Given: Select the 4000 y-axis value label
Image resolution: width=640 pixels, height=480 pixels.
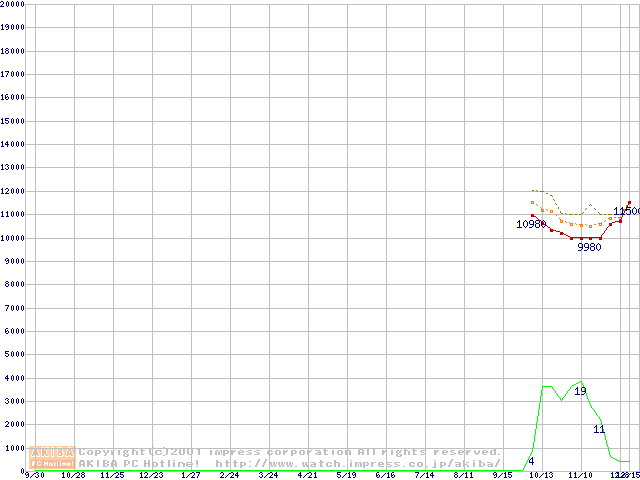Looking at the screenshot, I should [16, 378].
